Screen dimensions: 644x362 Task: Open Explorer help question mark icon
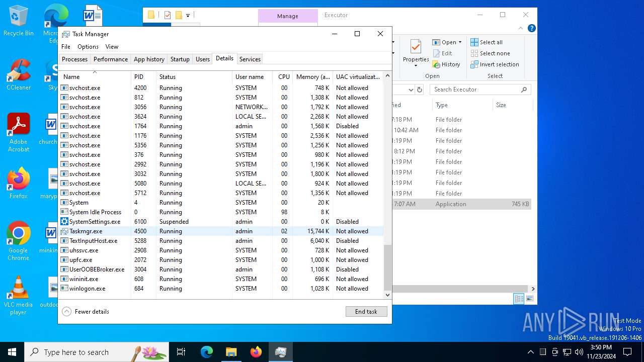click(531, 28)
